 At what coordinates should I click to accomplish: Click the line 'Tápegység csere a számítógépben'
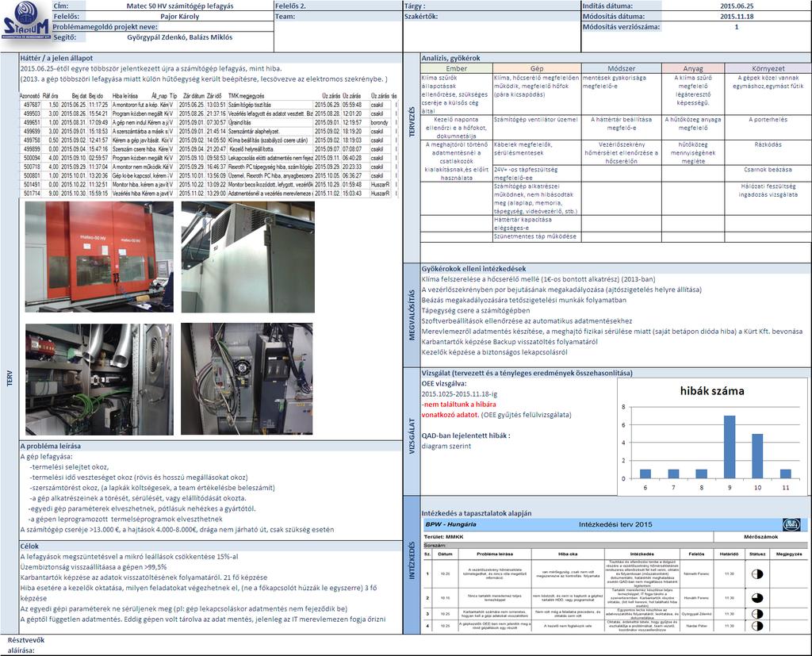(476, 311)
